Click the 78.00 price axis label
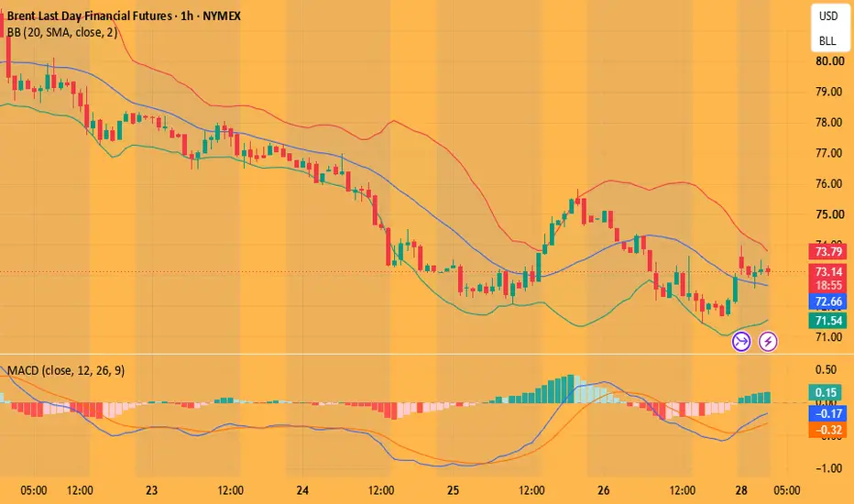Viewport: 854px width, 504px height. 829,122
